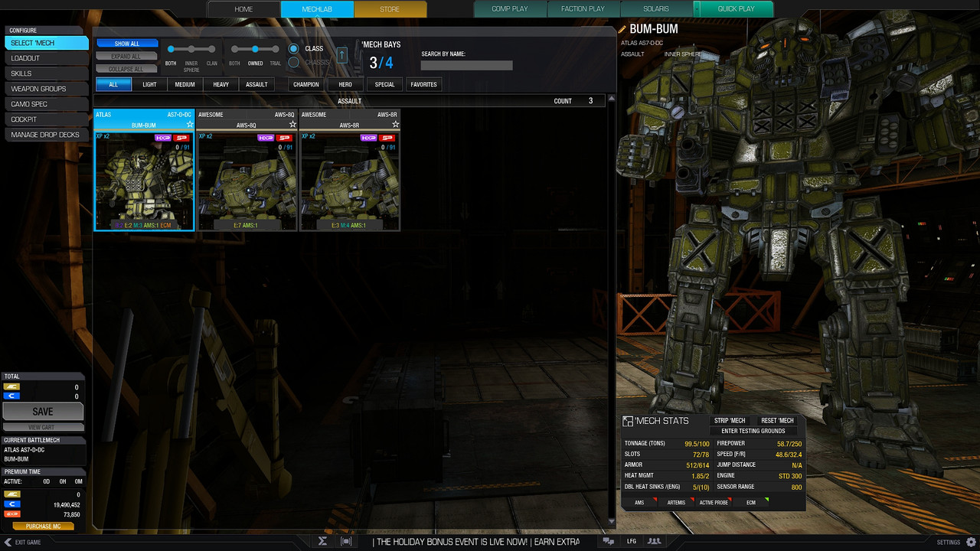Click the Show All button
Screen dimensions: 980x551
pos(127,44)
